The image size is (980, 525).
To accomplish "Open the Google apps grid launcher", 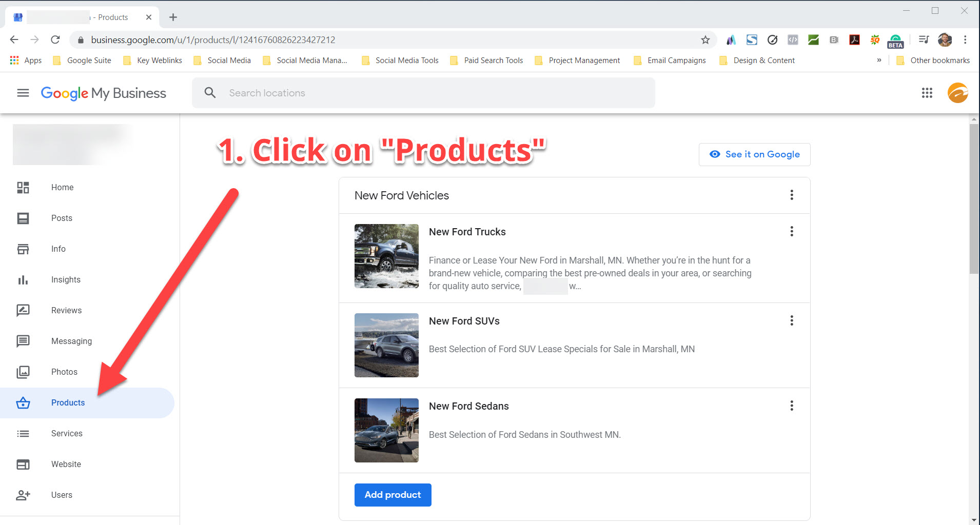I will (927, 93).
